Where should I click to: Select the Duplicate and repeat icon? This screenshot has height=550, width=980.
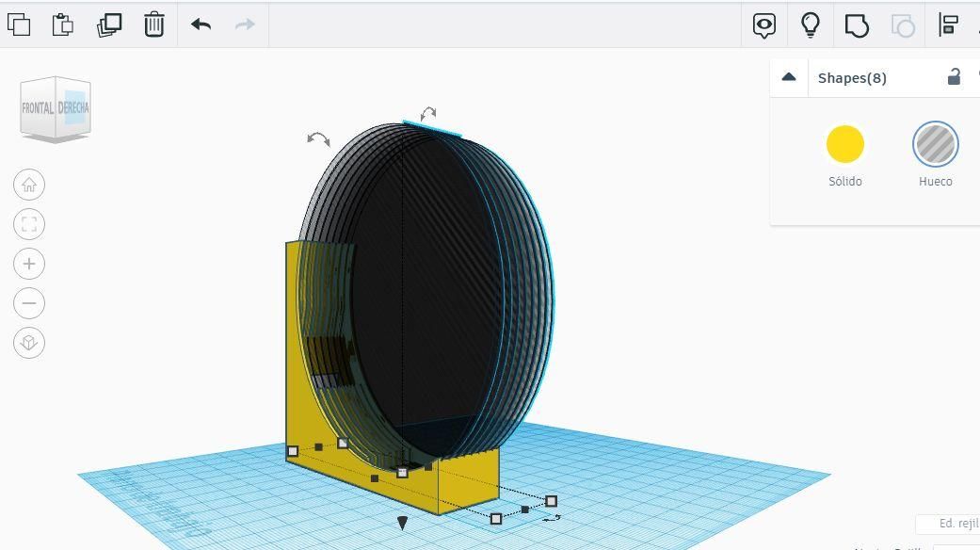(107, 24)
